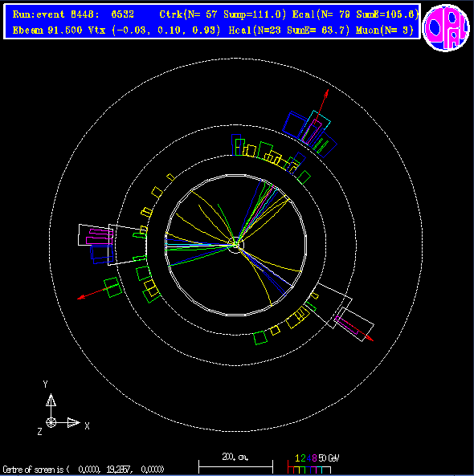Click the Z axis crosshair circle symbol
Viewport: 474px width, 476px height.
51,422
